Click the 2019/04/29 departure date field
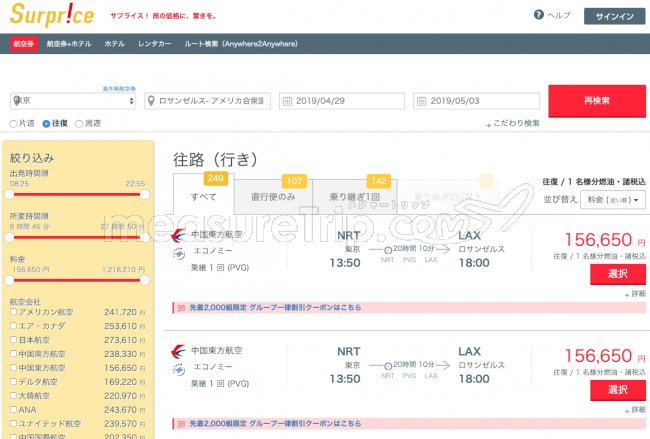This screenshot has width=650, height=439. coord(342,101)
